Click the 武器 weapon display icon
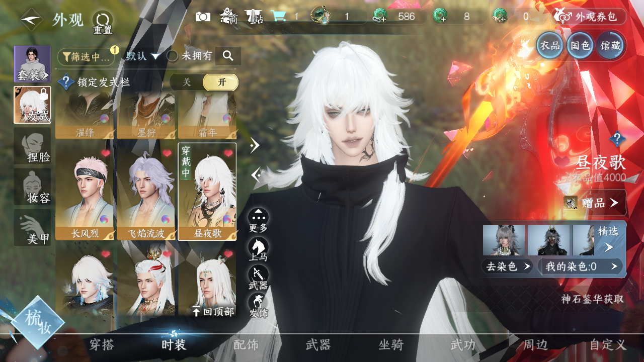This screenshot has width=644, height=362. (x=258, y=275)
